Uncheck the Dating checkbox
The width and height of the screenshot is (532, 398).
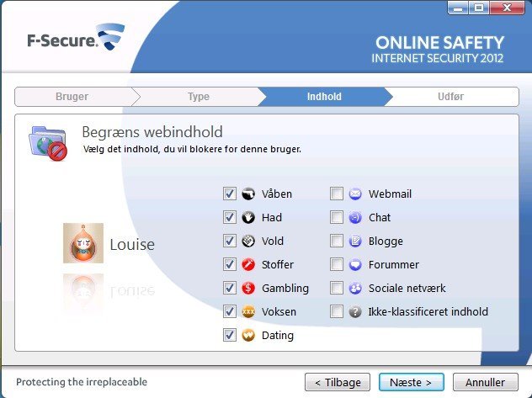[x=229, y=335]
